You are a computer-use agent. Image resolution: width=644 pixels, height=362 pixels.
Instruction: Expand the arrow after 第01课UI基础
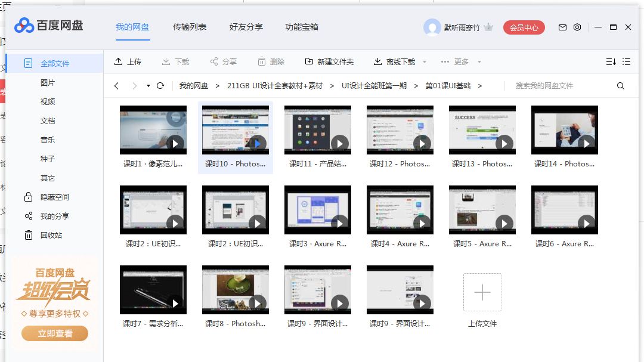pyautogui.click(x=479, y=86)
